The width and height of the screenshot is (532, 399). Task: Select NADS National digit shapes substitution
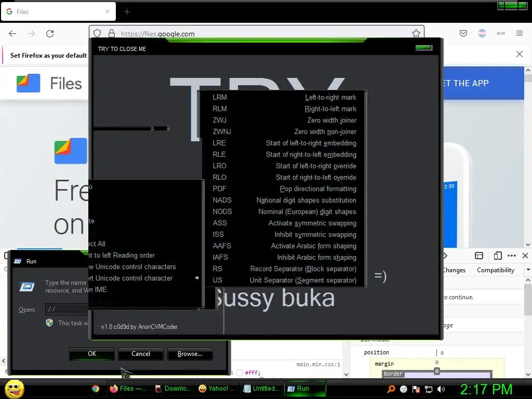click(x=284, y=200)
